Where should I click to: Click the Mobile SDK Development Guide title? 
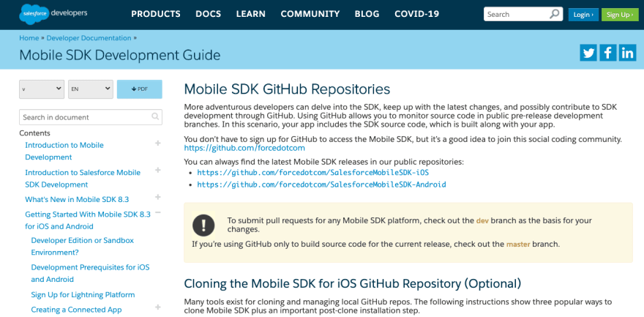[x=120, y=55]
